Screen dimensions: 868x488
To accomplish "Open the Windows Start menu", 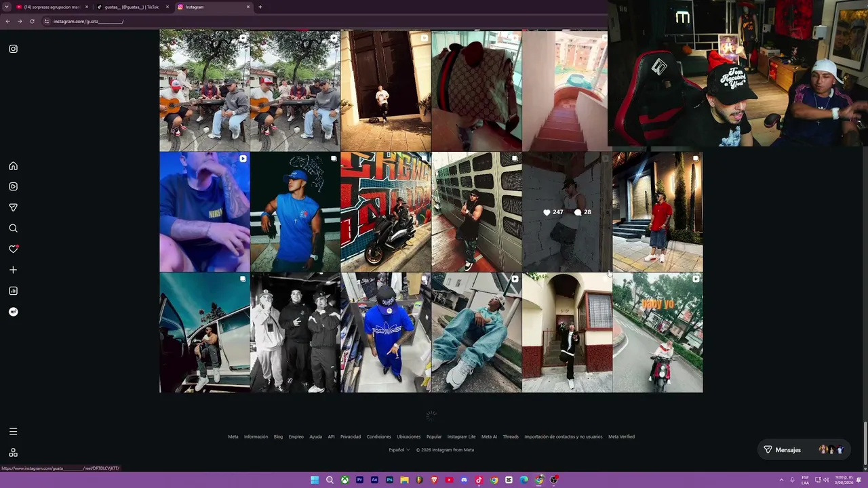I will pos(315,480).
